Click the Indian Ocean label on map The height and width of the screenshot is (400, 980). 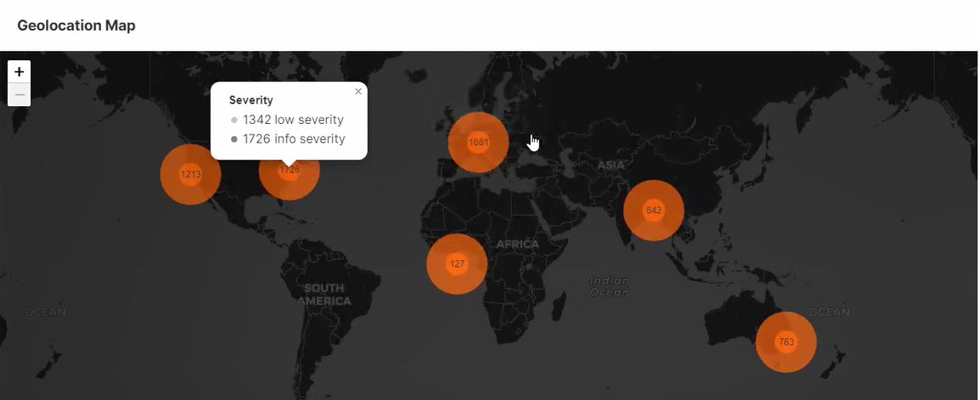[x=610, y=286]
